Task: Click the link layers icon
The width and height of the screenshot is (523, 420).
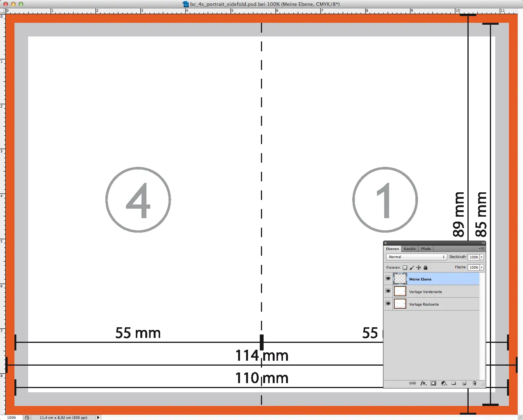Action: click(412, 383)
